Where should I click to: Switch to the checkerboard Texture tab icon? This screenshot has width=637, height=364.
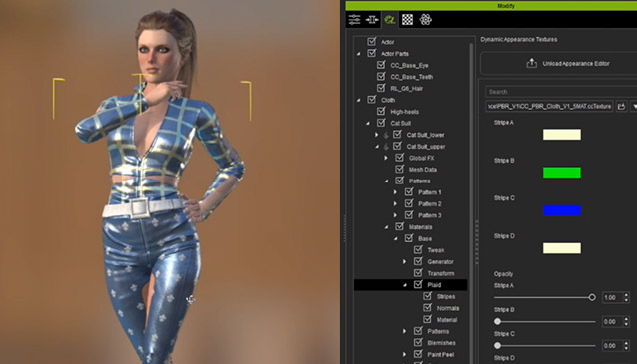[x=408, y=20]
